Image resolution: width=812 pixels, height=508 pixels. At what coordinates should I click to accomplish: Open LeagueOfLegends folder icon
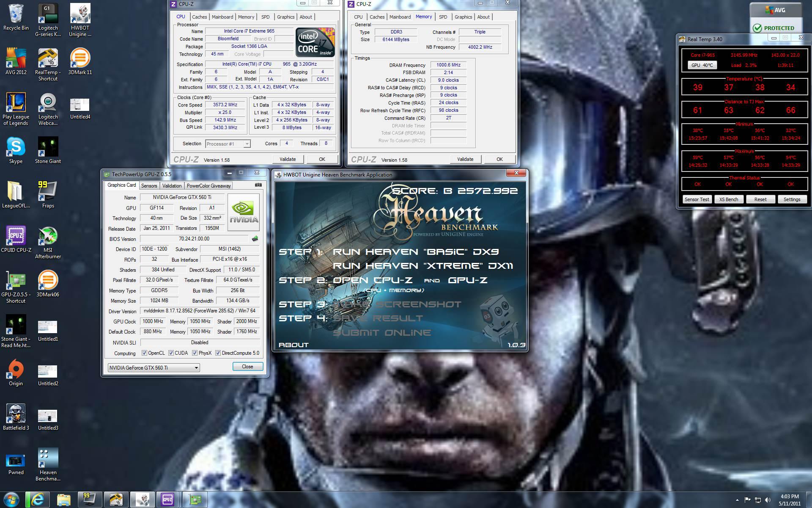point(16,195)
